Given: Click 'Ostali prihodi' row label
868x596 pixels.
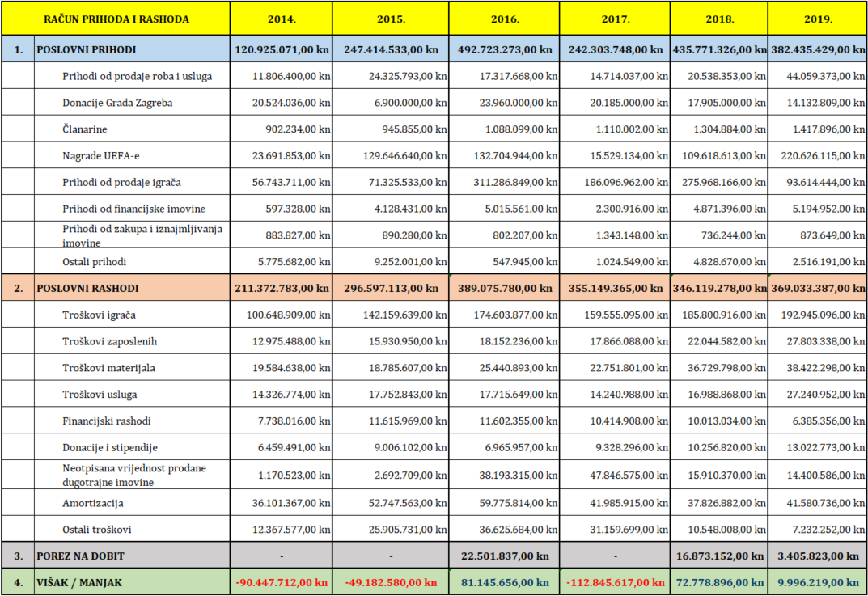Looking at the screenshot, I should 94,262.
